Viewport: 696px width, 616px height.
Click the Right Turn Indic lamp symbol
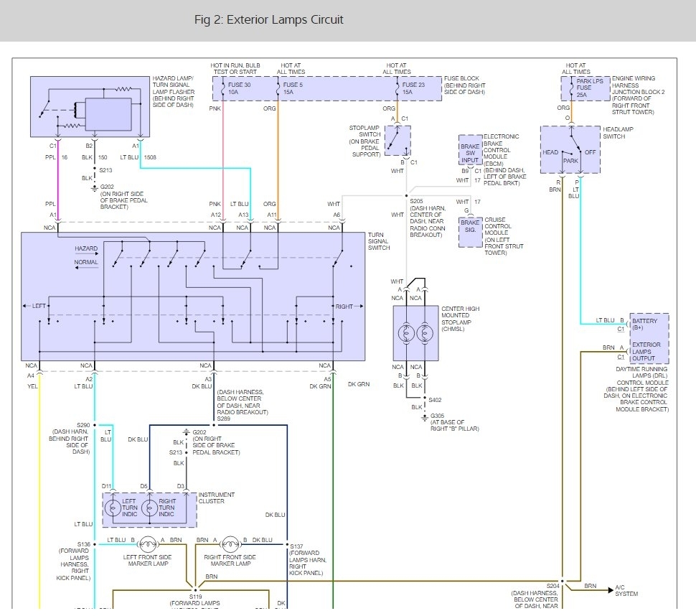(x=150, y=509)
